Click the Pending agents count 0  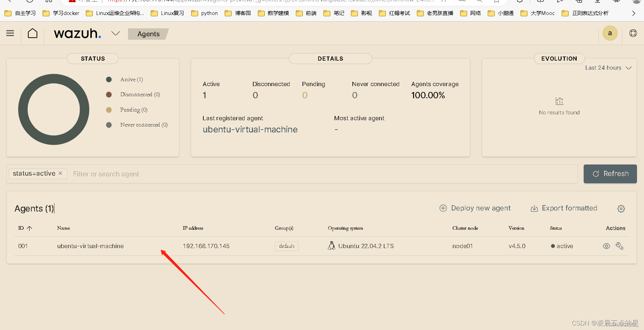click(x=305, y=95)
